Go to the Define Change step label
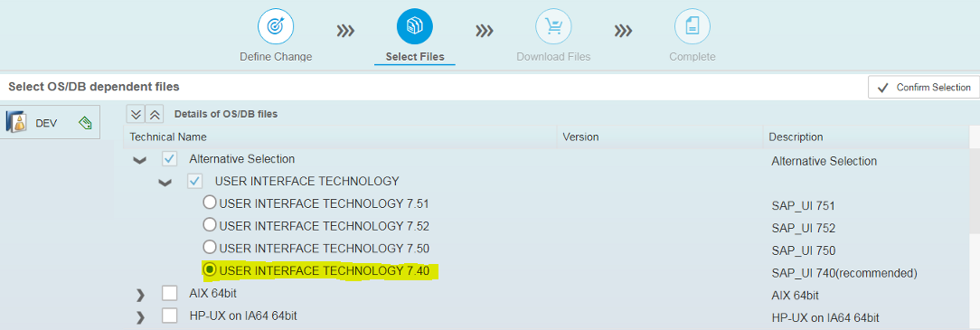Image resolution: width=980 pixels, height=330 pixels. [x=276, y=57]
